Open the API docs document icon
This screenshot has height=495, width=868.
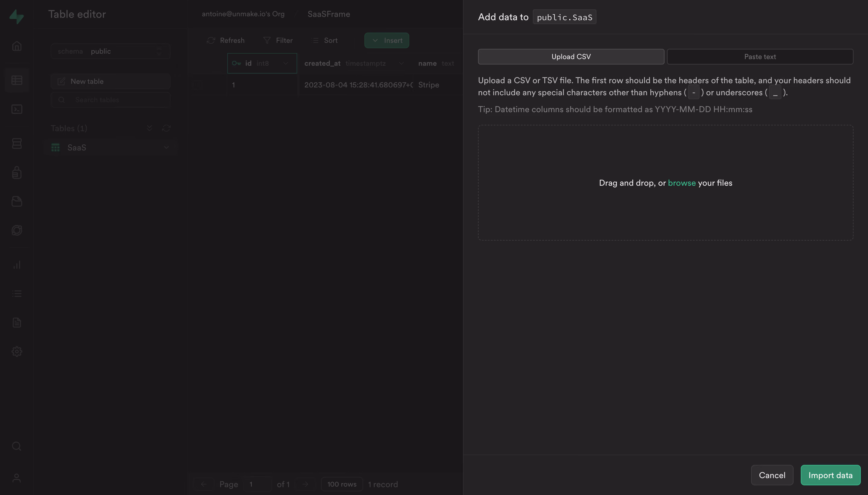[x=17, y=323]
